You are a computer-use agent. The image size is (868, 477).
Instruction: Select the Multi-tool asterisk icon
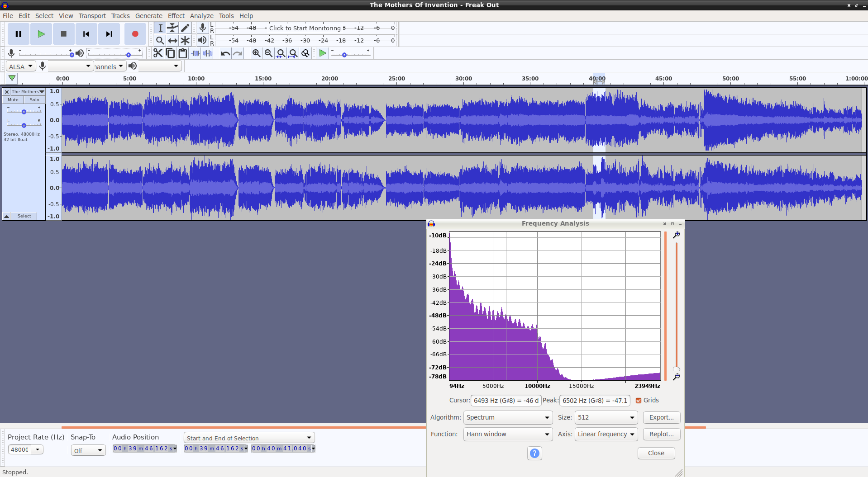pyautogui.click(x=185, y=40)
